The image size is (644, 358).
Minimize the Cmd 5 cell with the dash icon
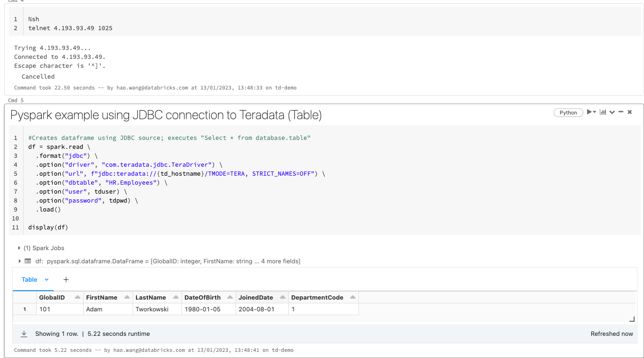(x=621, y=112)
